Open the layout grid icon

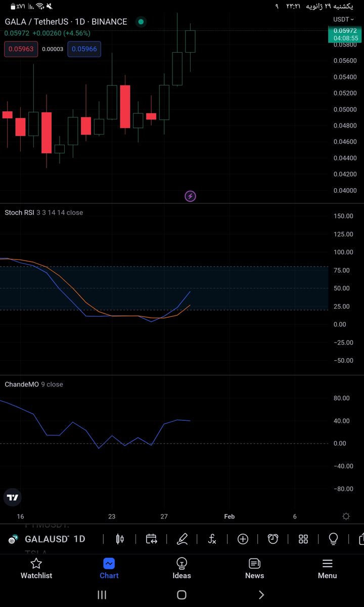tap(303, 539)
